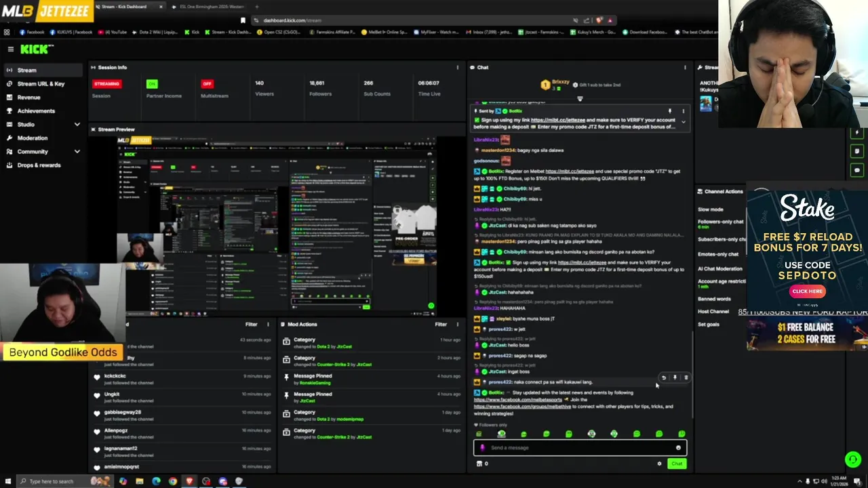Open Session Info panel options menu
This screenshot has width=868, height=488.
tap(457, 67)
